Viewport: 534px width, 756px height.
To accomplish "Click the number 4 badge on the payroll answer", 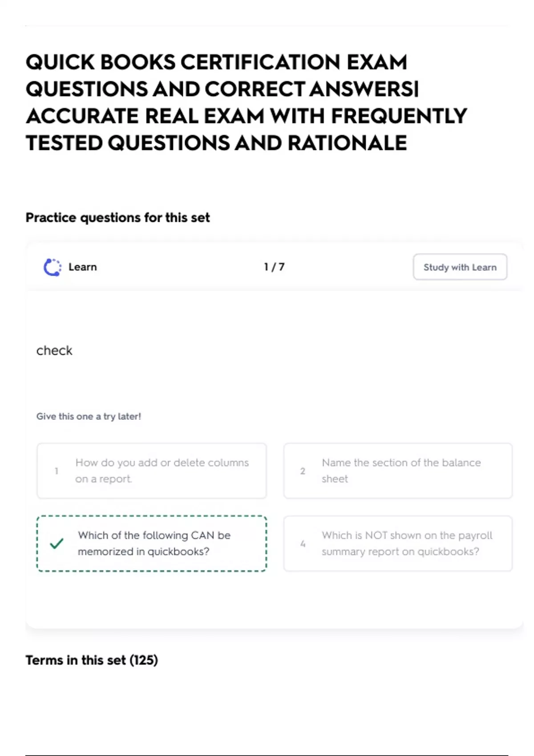I will [x=303, y=543].
